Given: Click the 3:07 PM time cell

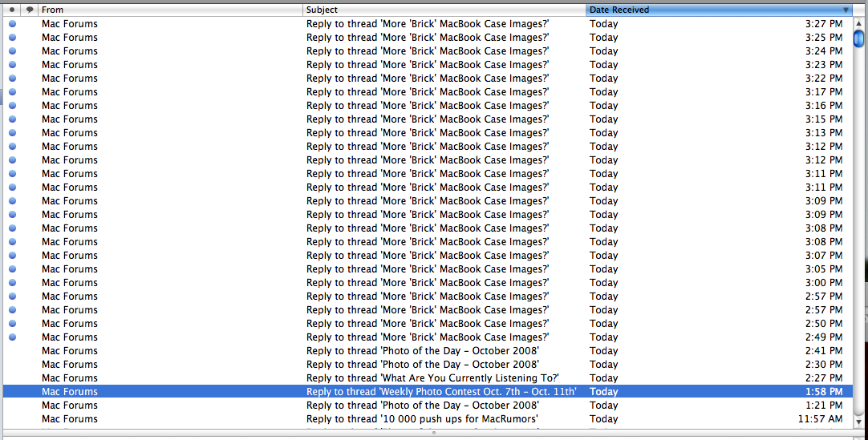Looking at the screenshot, I should (824, 256).
